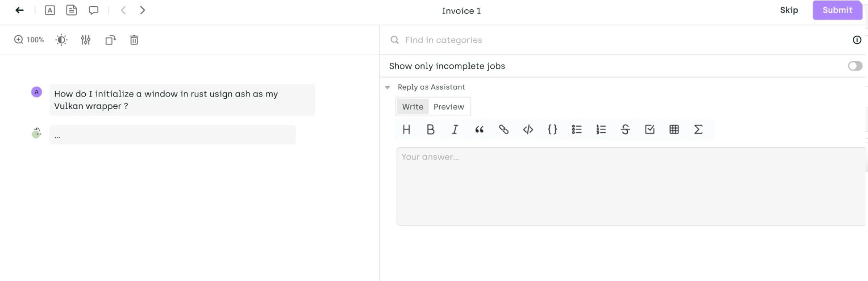Toggle Show only incomplete jobs switch
This screenshot has height=281, width=868.
coord(855,66)
